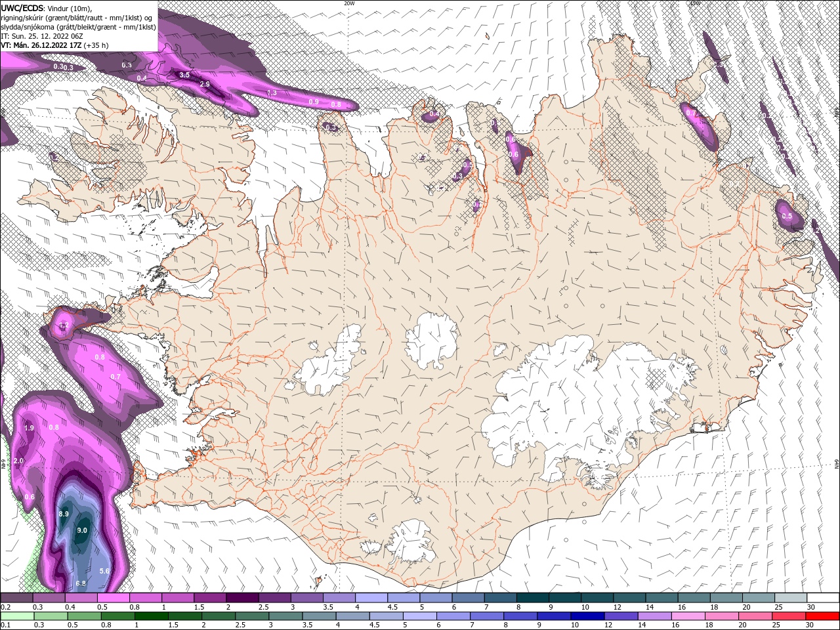This screenshot has height=630, width=840.
Task: Pick the bright magenta swatch between 0.5 and 0.8 on upper scale
Action: [113, 598]
